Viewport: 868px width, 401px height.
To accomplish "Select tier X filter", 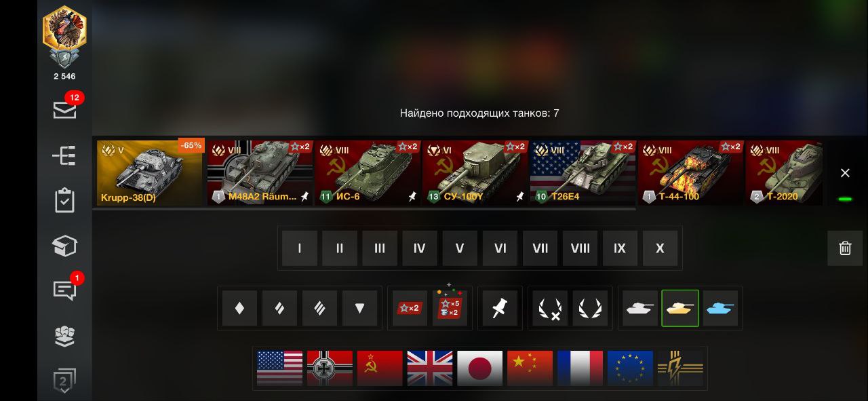I will pos(660,248).
